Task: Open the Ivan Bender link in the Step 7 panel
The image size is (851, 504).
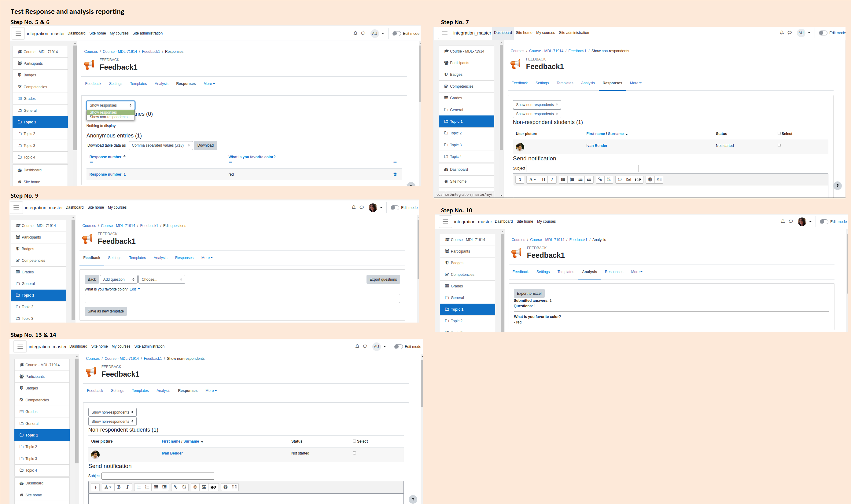Action: pyautogui.click(x=597, y=146)
